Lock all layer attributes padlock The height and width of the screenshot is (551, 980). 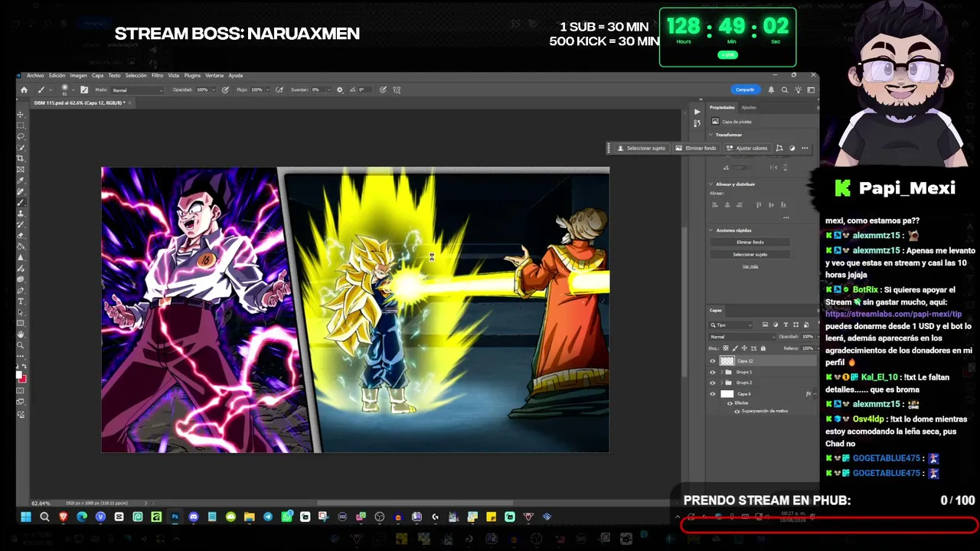pos(763,348)
